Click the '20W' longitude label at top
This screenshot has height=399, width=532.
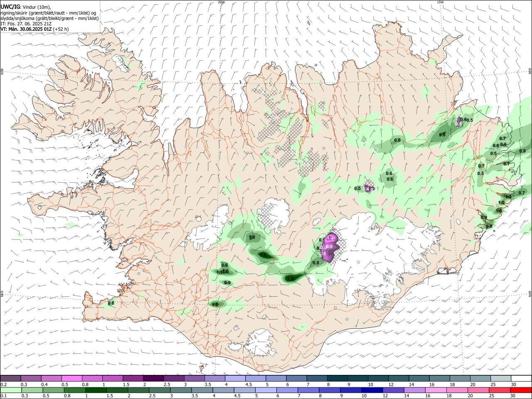[221, 2]
